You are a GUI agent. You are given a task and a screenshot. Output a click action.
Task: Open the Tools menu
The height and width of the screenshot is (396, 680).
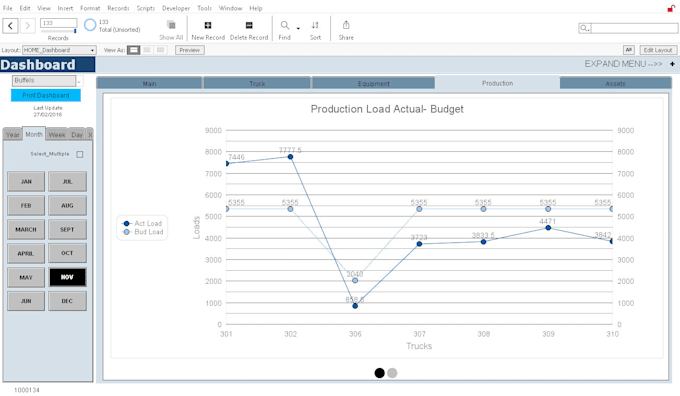pyautogui.click(x=204, y=8)
